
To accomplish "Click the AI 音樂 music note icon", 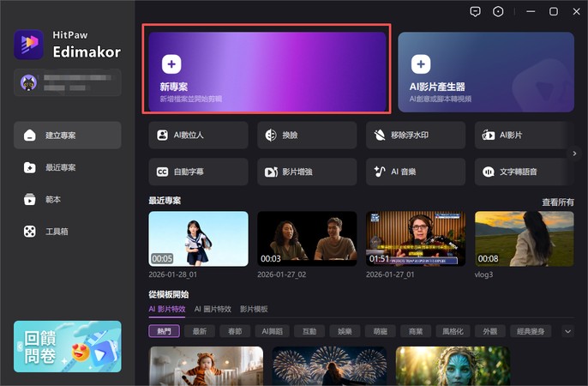I will [380, 172].
